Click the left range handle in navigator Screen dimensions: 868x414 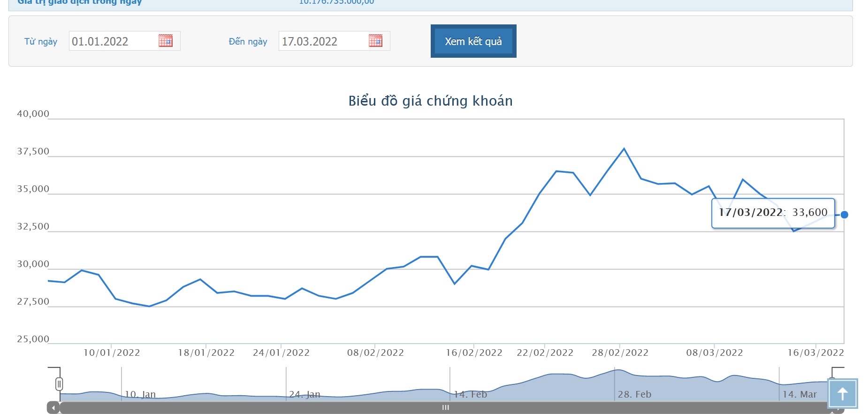pyautogui.click(x=59, y=384)
